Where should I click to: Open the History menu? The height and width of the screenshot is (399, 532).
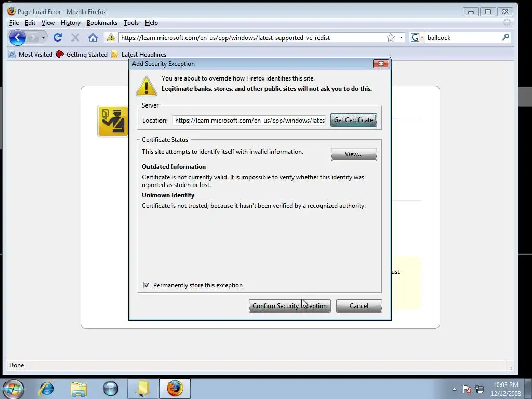pos(71,23)
